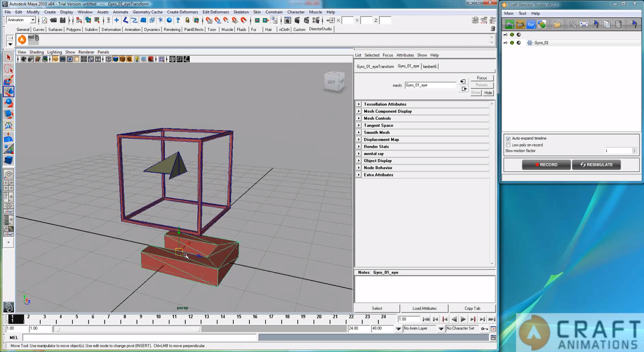Activate the Rotate tool sphere icon
Image resolution: width=644 pixels, height=352 pixels.
tap(9, 103)
